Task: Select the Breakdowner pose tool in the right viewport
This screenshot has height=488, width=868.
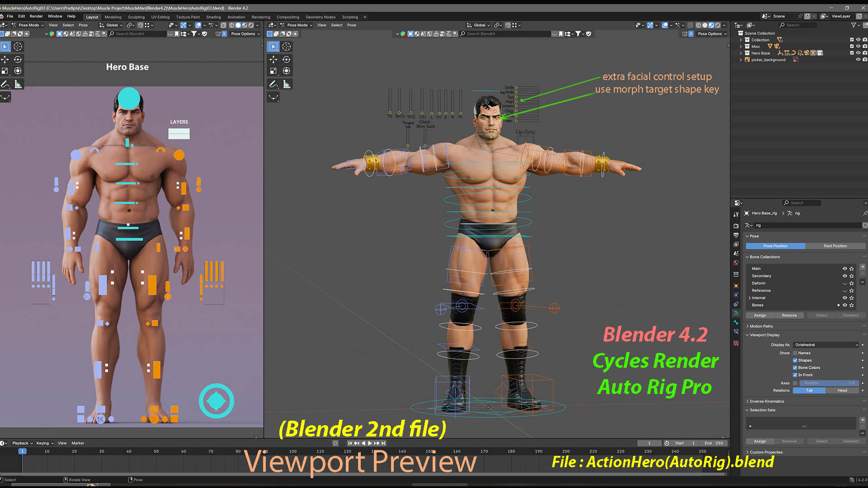Action: [274, 97]
